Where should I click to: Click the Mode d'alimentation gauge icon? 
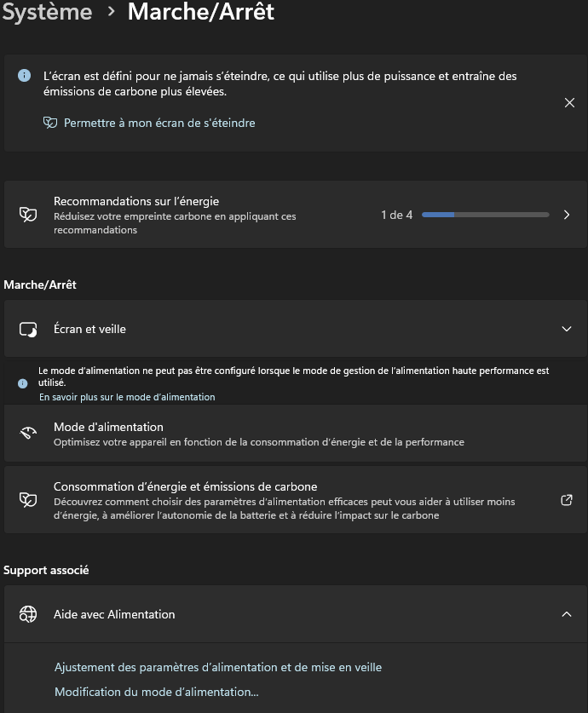[28, 433]
